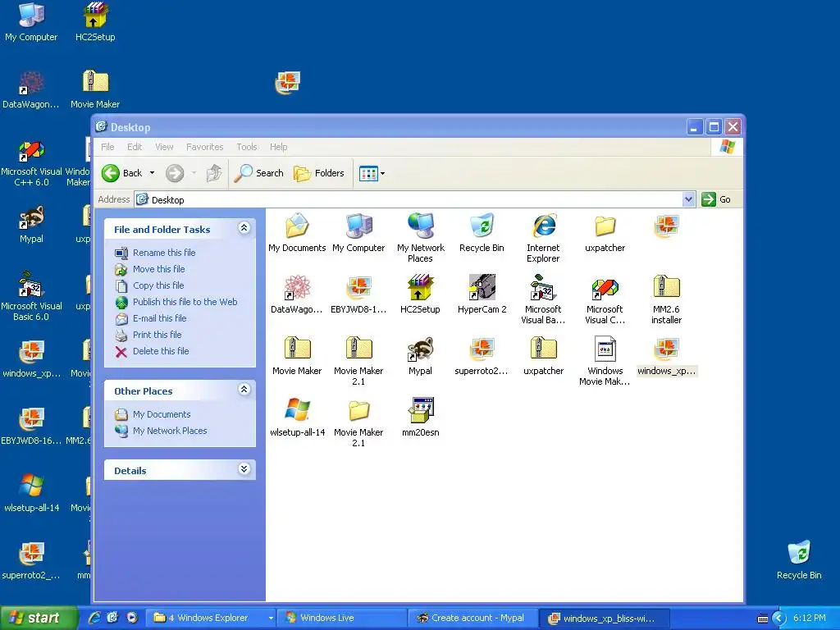Open the Edit menu

(x=135, y=147)
